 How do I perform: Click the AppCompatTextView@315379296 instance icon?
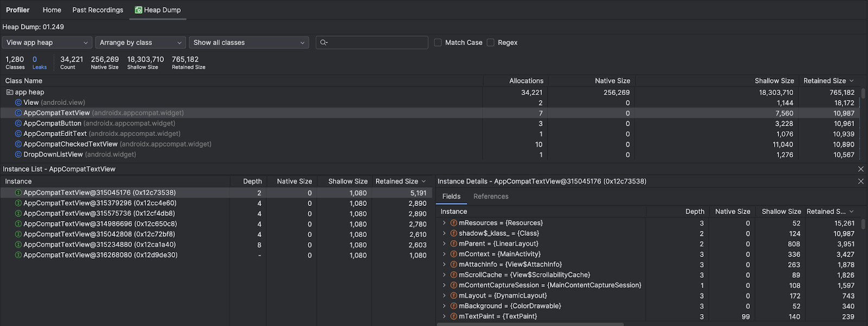tap(18, 203)
